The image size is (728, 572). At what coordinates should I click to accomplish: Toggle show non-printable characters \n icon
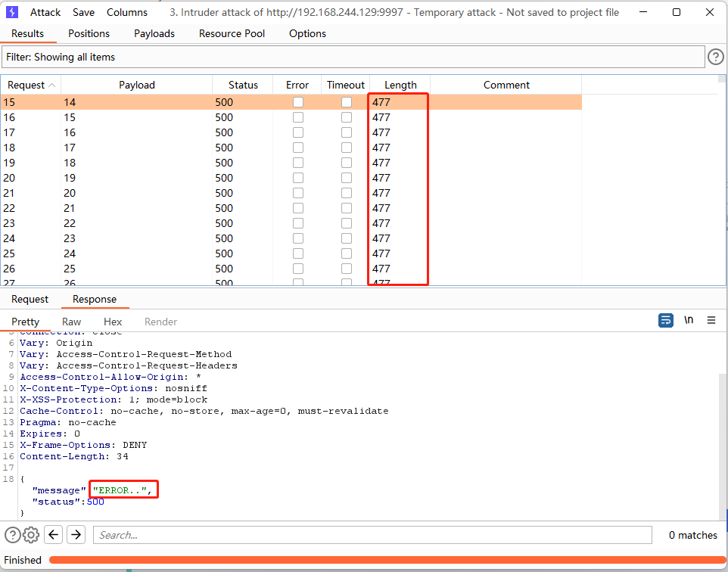pyautogui.click(x=689, y=320)
